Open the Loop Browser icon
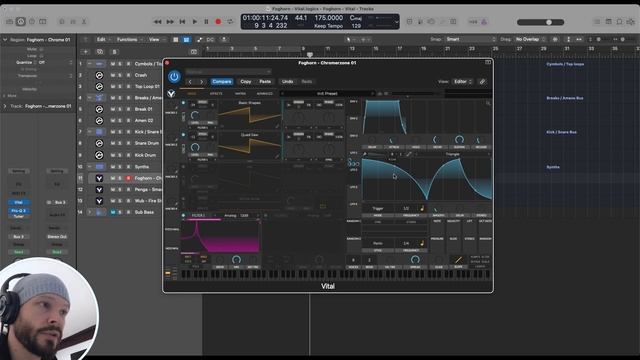Image resolution: width=640 pixels, height=360 pixels. [x=619, y=22]
